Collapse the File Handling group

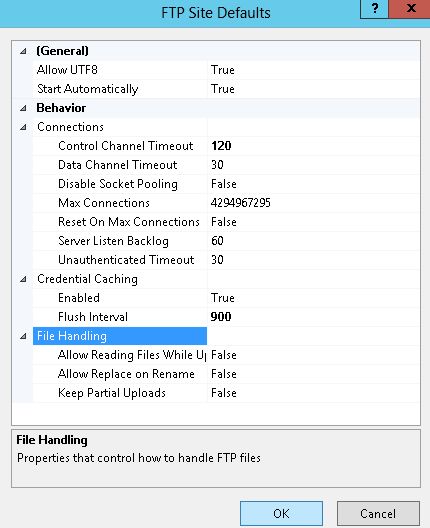pos(23,336)
